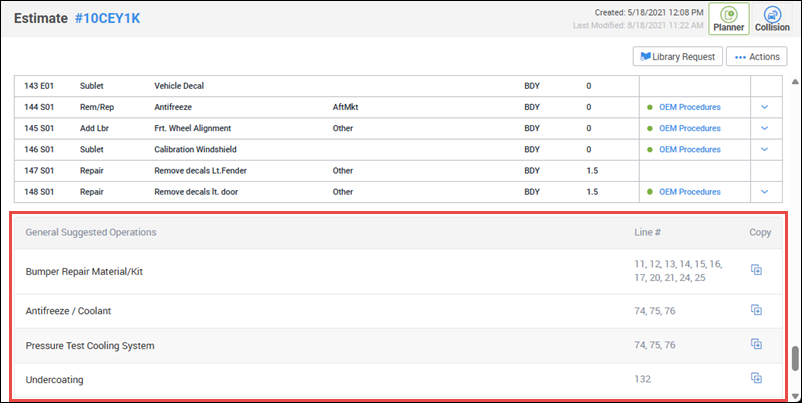Image resolution: width=802 pixels, height=403 pixels.
Task: Copy the Pressure Test Cooling System operation
Action: click(756, 345)
